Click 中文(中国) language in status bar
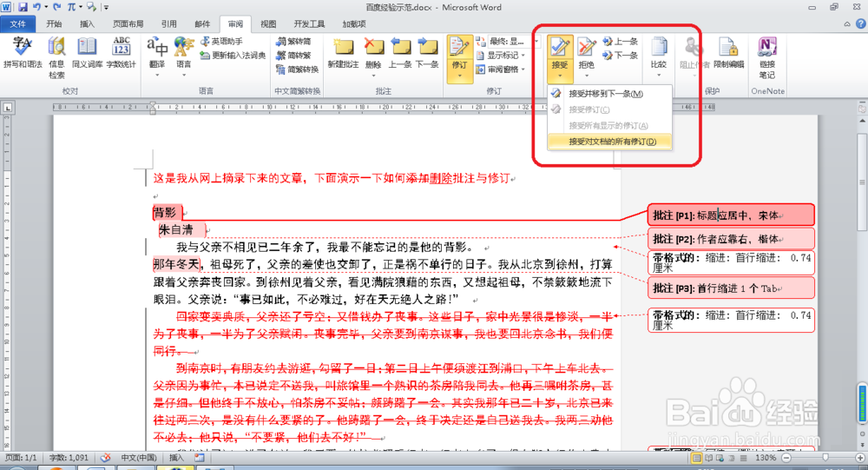Image resolution: width=868 pixels, height=470 pixels. click(x=138, y=458)
